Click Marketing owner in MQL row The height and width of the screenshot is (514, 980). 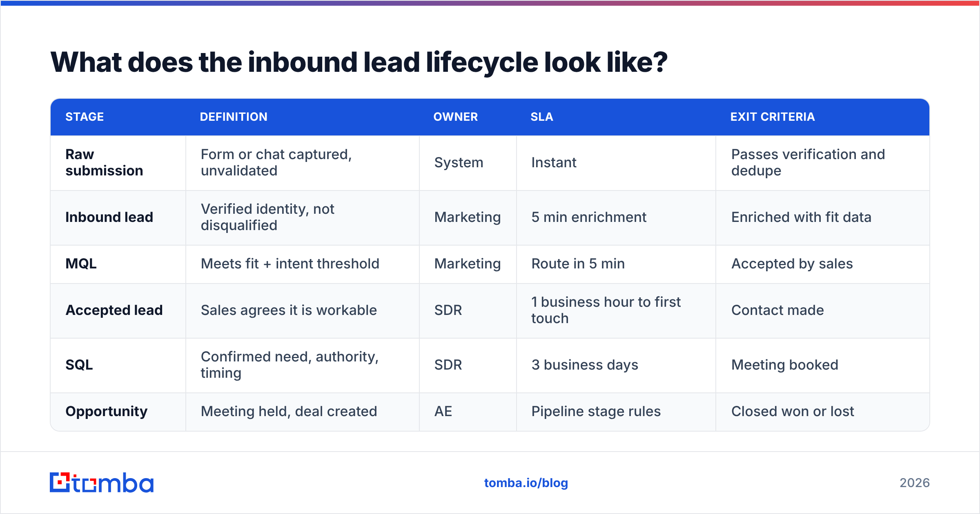[x=467, y=264]
